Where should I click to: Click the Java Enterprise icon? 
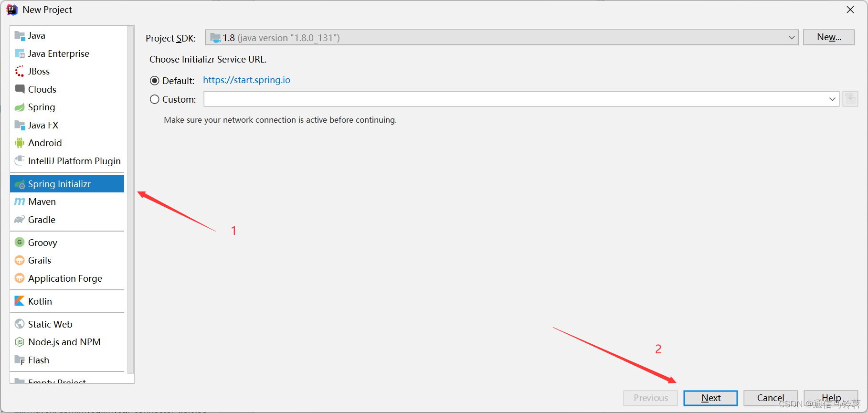[20, 53]
